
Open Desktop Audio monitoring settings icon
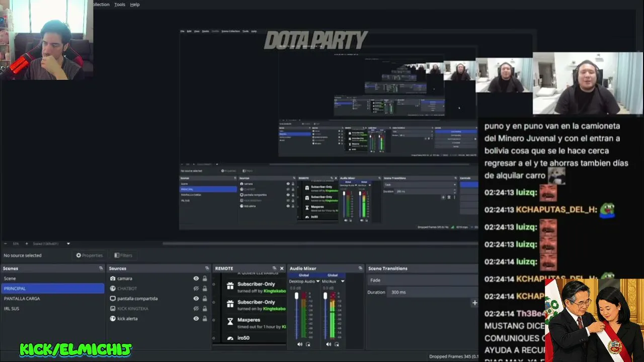(x=308, y=344)
